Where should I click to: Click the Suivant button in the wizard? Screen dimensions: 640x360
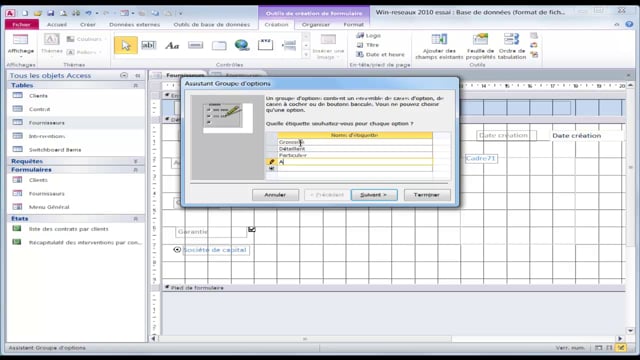[x=374, y=195]
